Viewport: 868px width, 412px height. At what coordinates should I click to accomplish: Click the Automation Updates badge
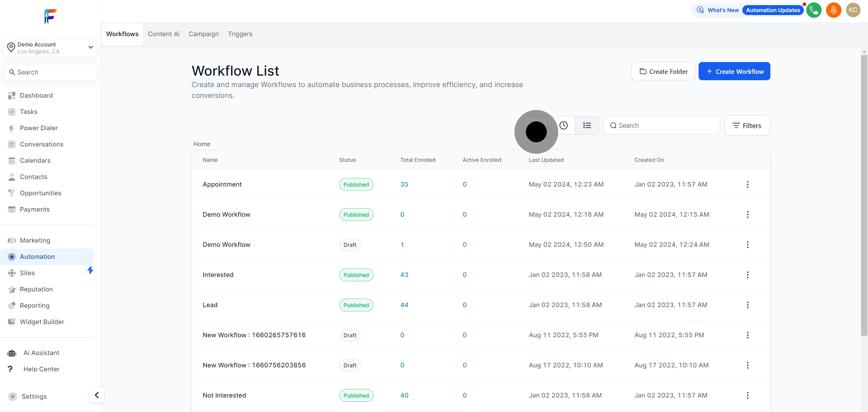(x=773, y=10)
